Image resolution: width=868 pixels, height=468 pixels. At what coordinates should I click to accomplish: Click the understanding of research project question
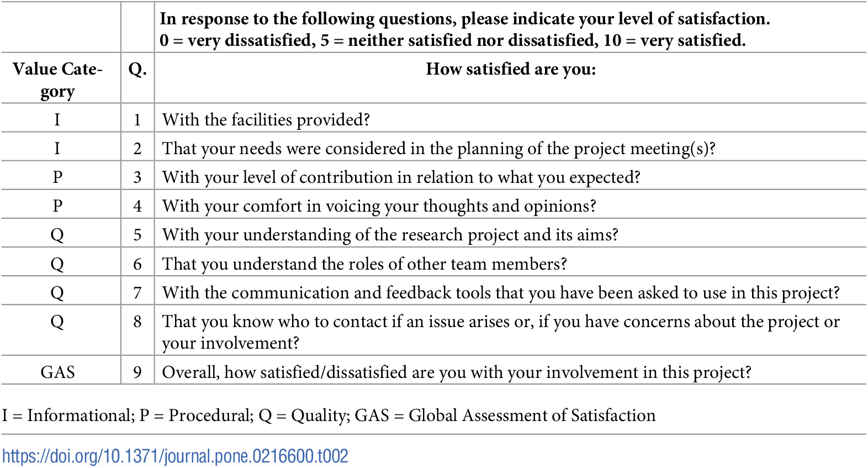tap(390, 235)
